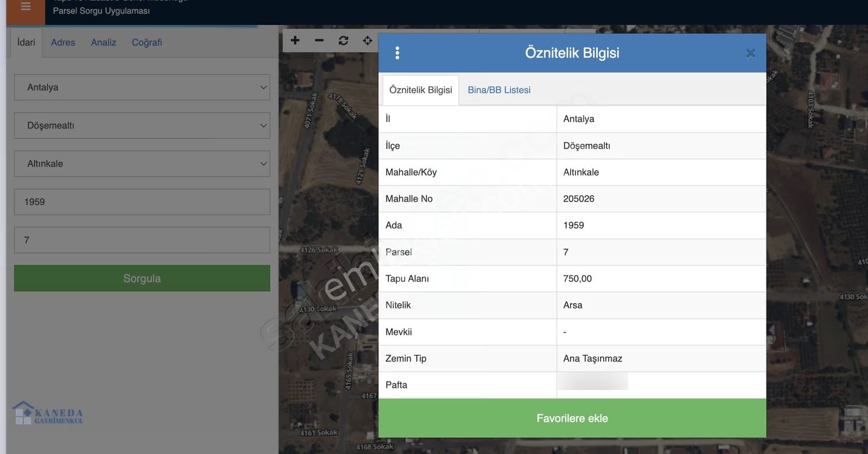Refresh the map view
This screenshot has width=868, height=454.
(343, 41)
